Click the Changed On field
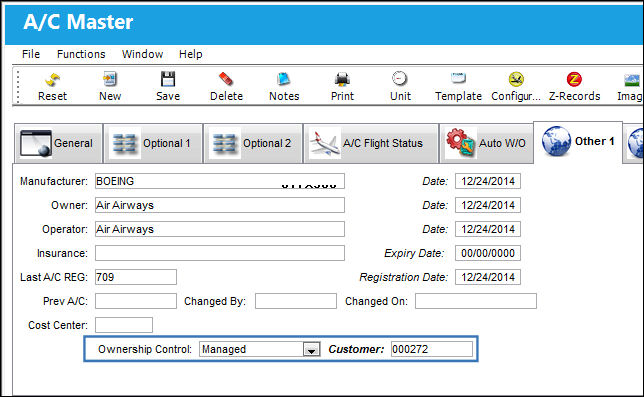644x397 pixels. 476,301
